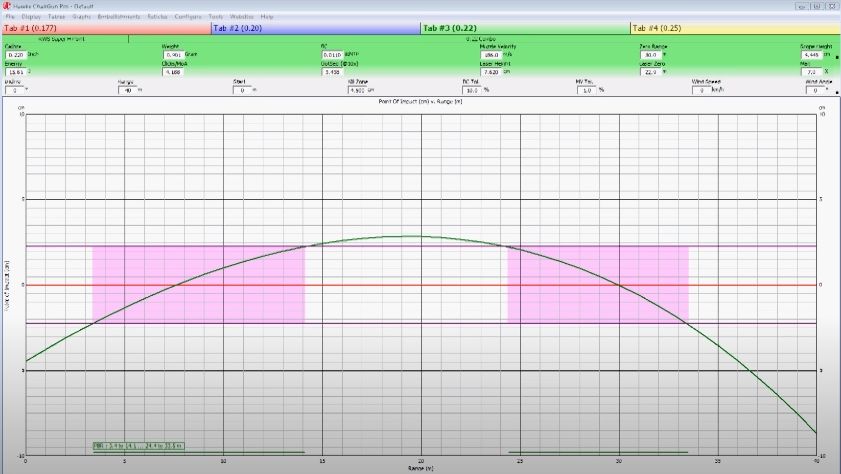The image size is (841, 474).
Task: Minimize the ChairGun Pro window
Action: click(x=802, y=6)
